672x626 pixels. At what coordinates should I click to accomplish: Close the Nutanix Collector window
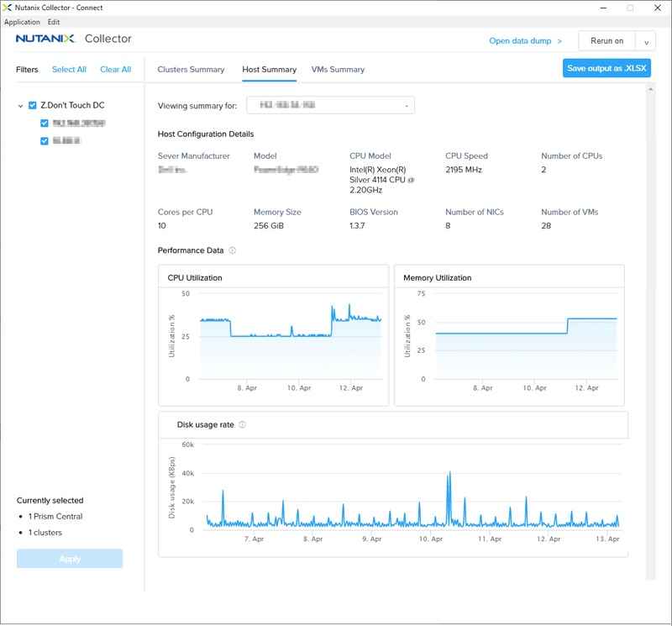(658, 8)
